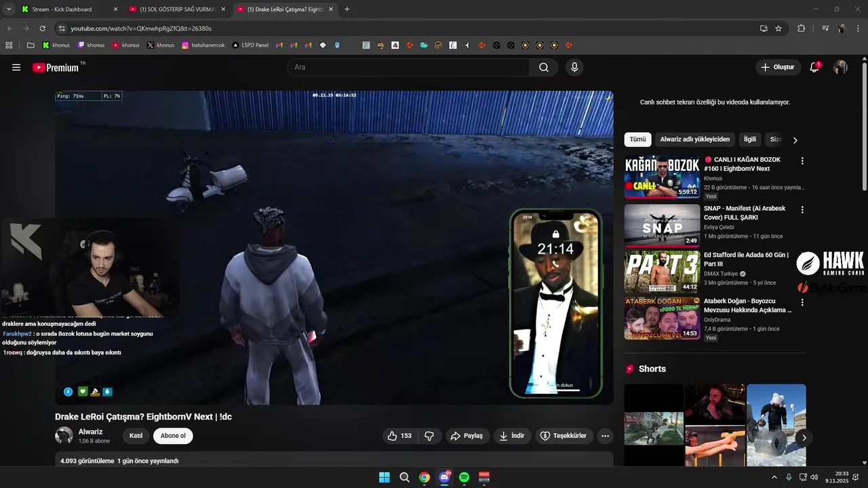Select the Alwariz adlı yükleyiciden chip
Image resolution: width=868 pixels, height=488 pixels.
(695, 140)
